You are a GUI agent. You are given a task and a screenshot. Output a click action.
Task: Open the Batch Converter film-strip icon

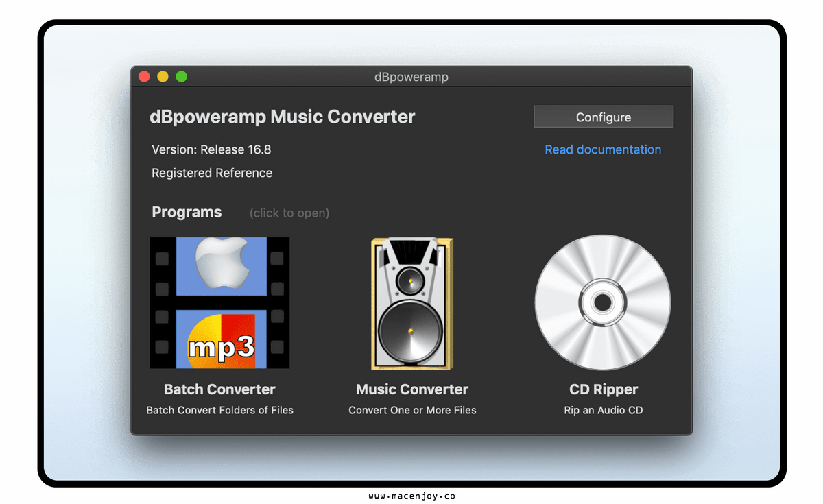(219, 302)
